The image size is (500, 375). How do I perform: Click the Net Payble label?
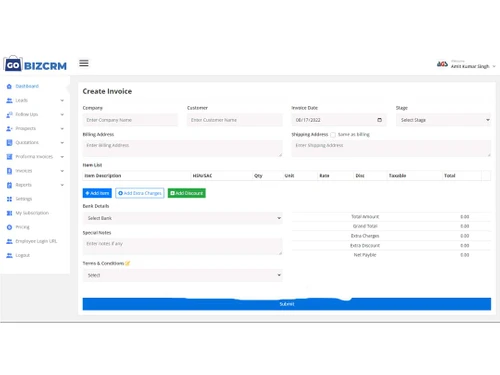365,255
